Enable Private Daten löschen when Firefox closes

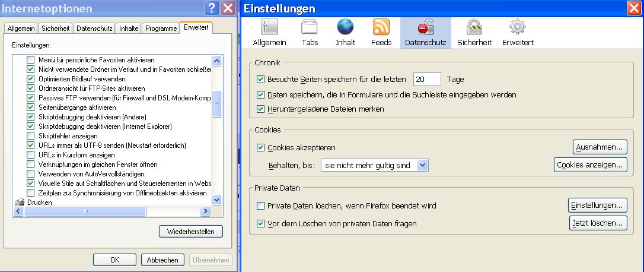260,206
